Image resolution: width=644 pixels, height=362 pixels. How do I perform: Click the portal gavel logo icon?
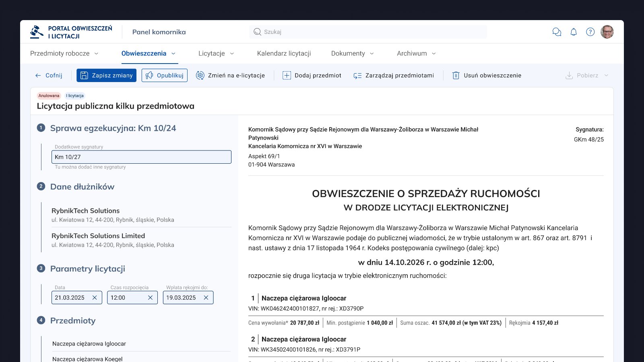pos(37,32)
